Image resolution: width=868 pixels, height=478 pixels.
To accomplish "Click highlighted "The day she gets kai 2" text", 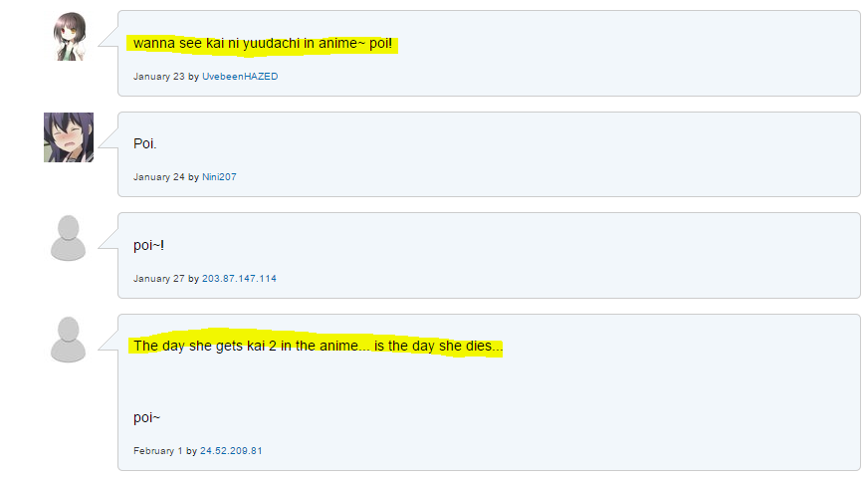I will click(205, 346).
